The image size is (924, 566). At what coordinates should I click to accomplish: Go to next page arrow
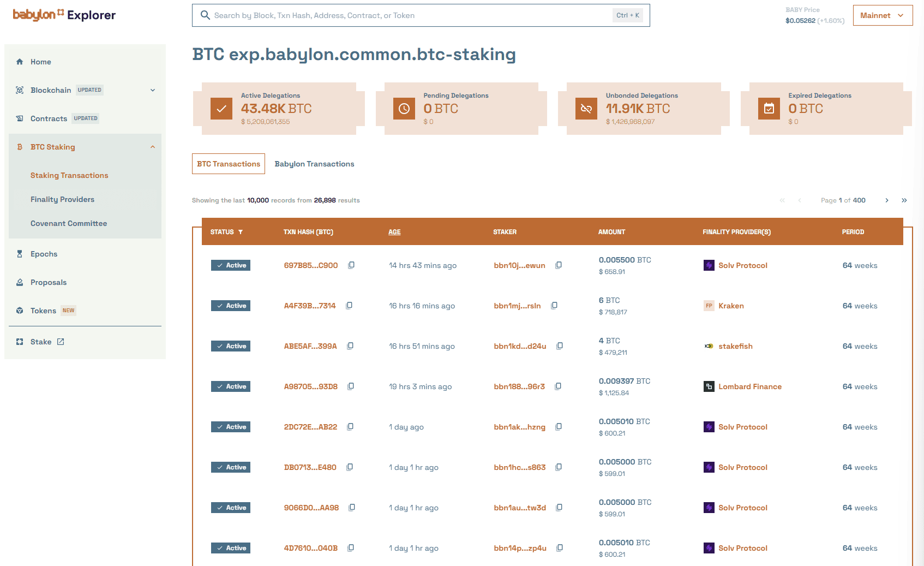click(887, 200)
